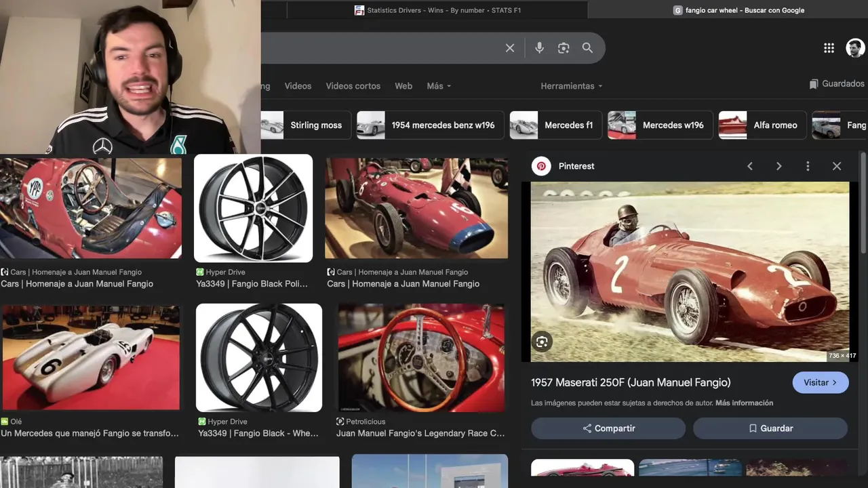Open the Google account profile picture
Viewport: 868px width, 488px height.
point(855,47)
